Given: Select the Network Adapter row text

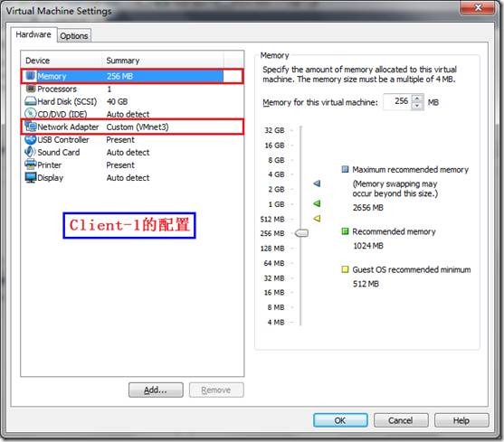Looking at the screenshot, I should click(68, 127).
